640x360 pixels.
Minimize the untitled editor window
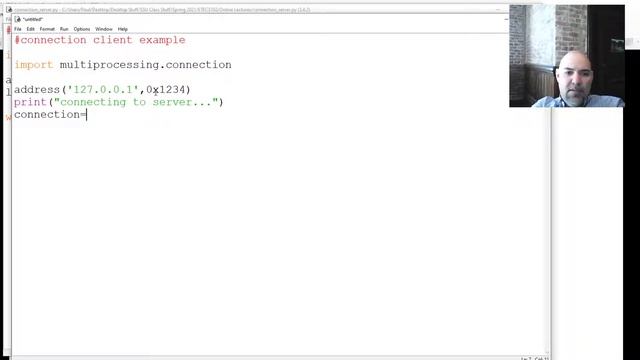pos(506,19)
